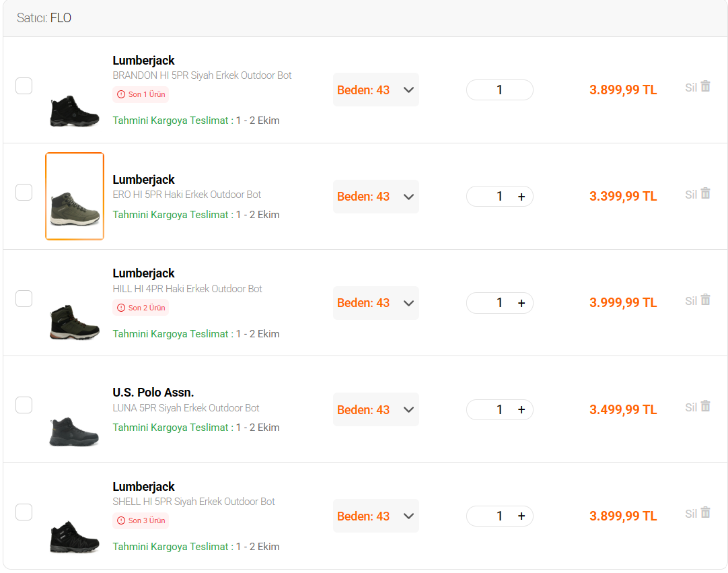Open the Lumberjack BRANDON HI 5PR product link
This screenshot has width=728, height=573.
tap(202, 75)
